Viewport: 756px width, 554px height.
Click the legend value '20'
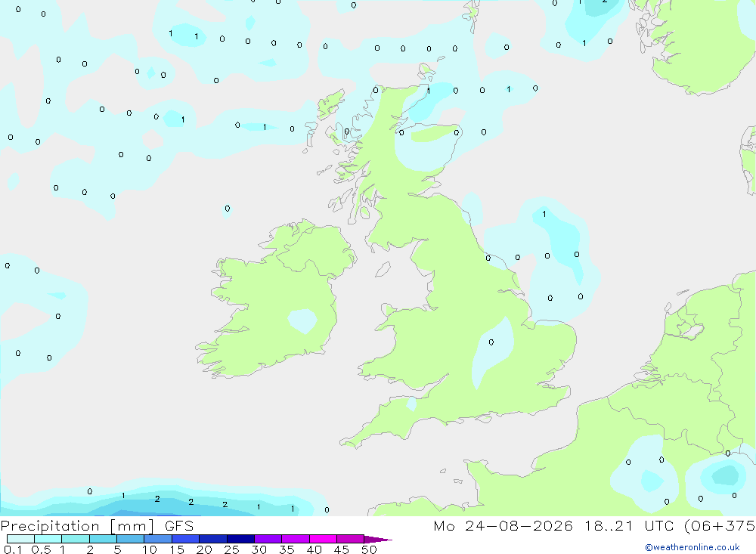204,549
